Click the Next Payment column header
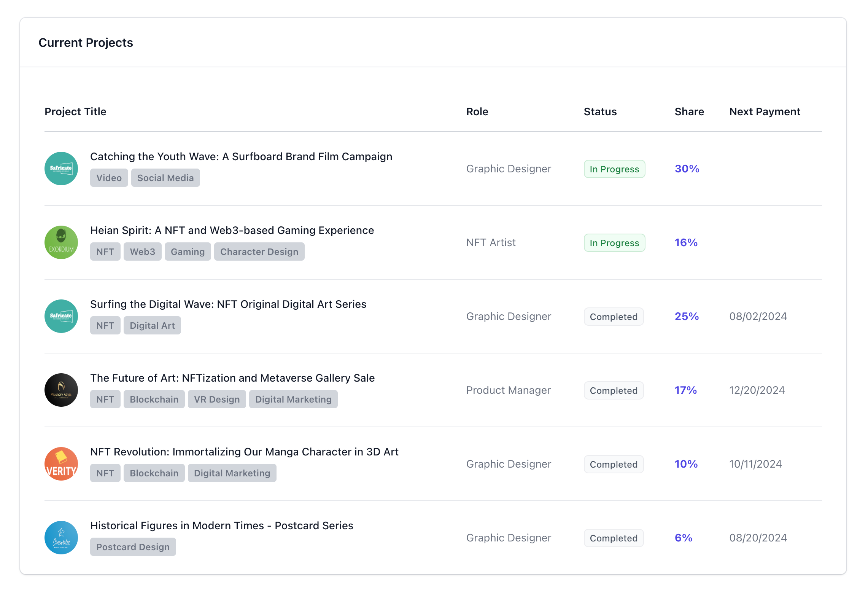This screenshot has height=589, width=868. [764, 111]
